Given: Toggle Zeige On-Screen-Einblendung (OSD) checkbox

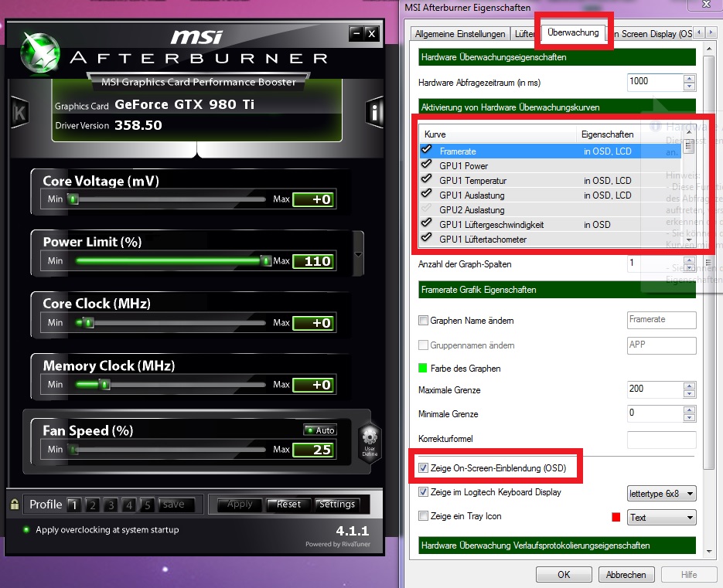Looking at the screenshot, I should pyautogui.click(x=423, y=468).
